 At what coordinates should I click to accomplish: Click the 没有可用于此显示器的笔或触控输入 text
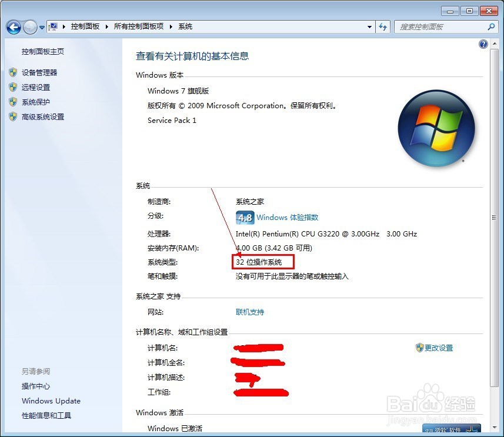292,276
